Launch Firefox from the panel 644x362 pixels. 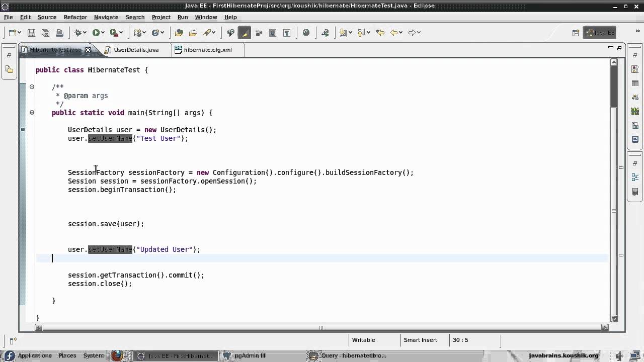coord(117,355)
